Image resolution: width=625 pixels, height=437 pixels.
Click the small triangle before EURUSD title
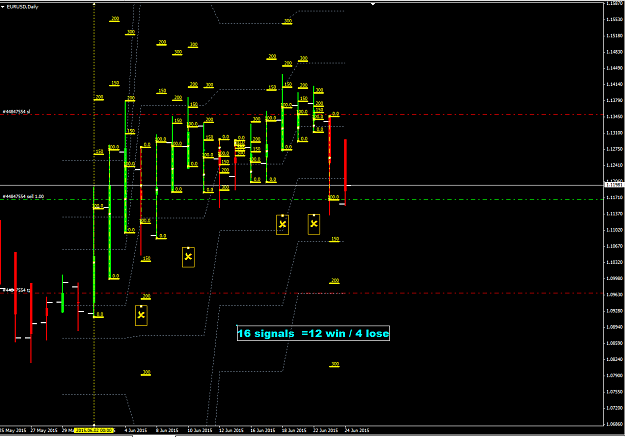(x=3, y=7)
